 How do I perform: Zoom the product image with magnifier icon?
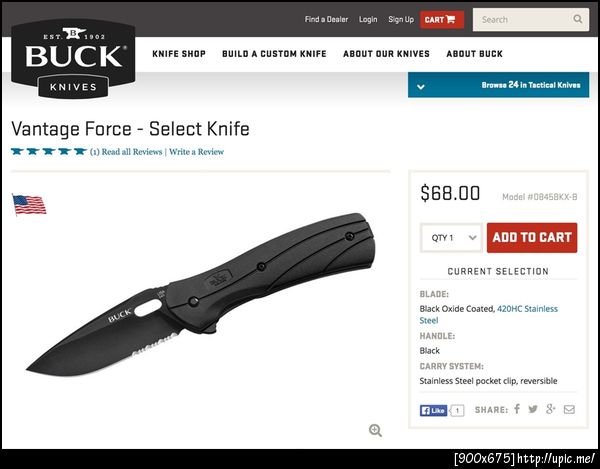click(x=375, y=430)
